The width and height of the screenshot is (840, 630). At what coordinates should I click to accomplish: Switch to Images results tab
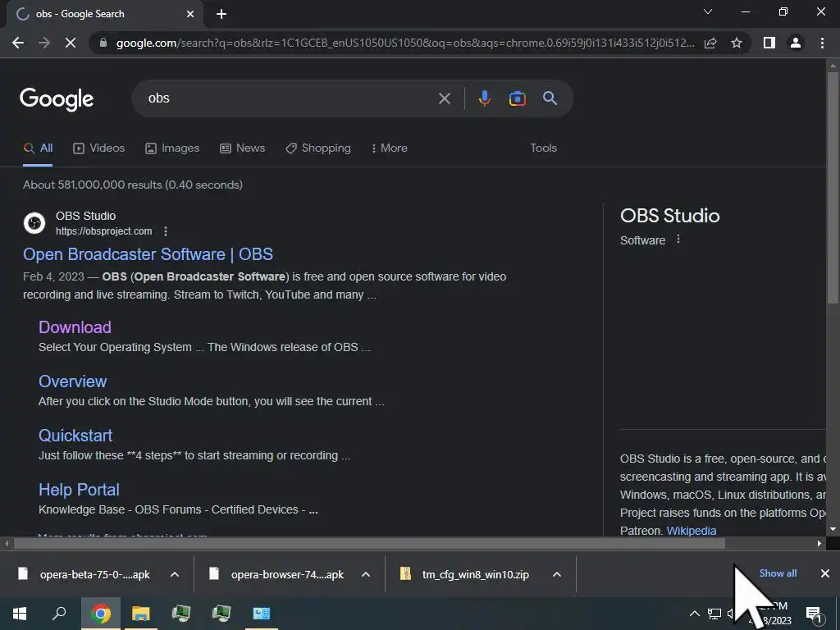[x=172, y=148]
